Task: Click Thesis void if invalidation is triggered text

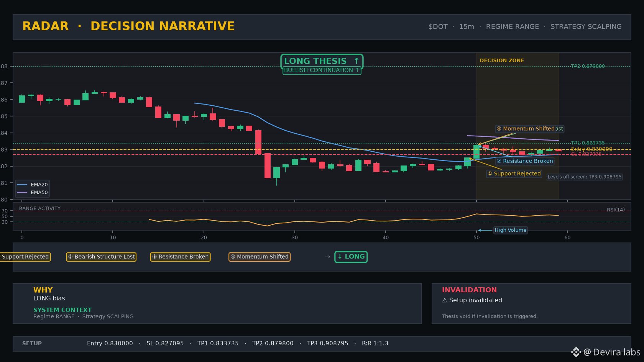Action: point(490,316)
